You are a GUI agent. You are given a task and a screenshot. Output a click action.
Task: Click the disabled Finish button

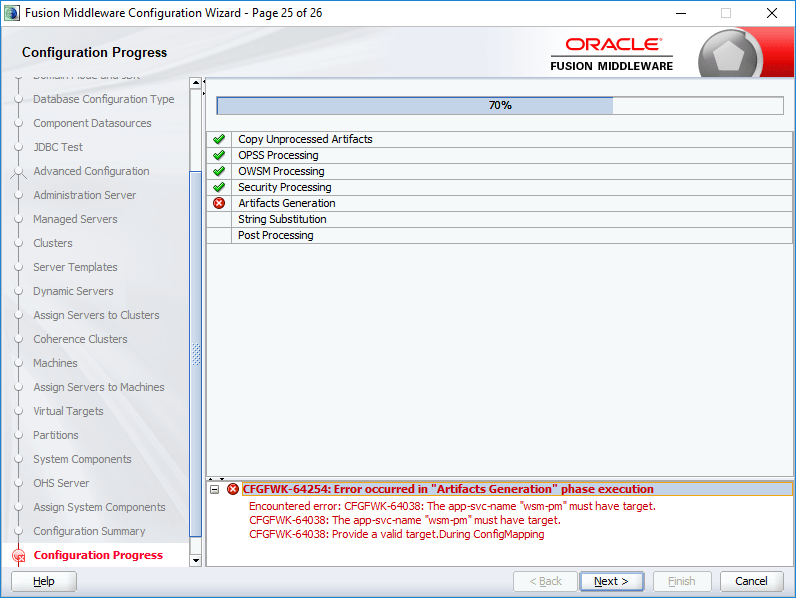click(x=682, y=581)
